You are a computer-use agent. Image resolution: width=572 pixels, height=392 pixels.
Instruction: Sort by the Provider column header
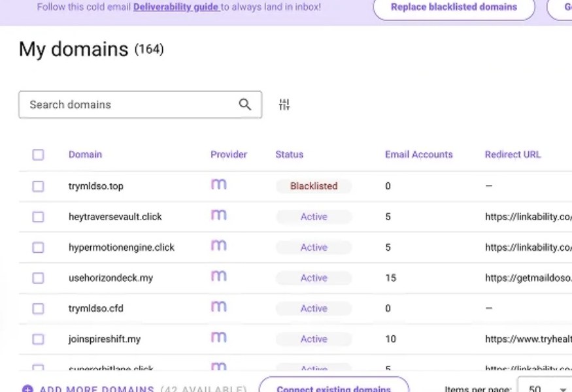(229, 155)
